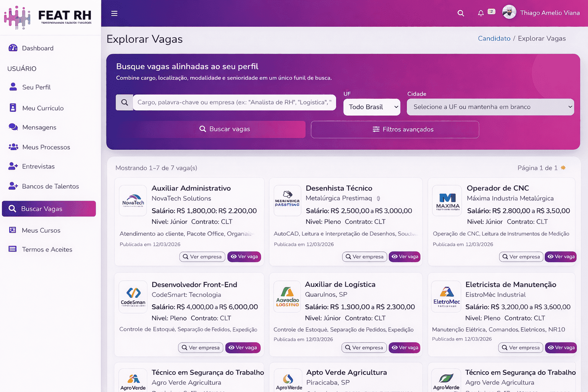Go to Mensagens in sidebar
The image size is (588, 392).
click(x=39, y=127)
